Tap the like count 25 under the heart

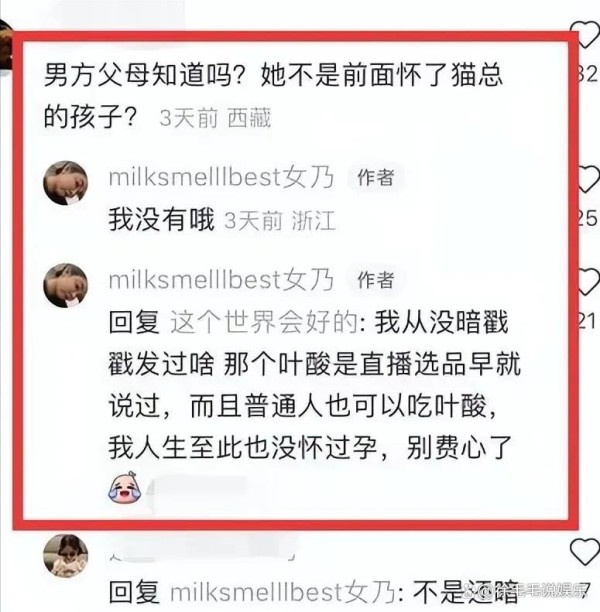[x=588, y=217]
